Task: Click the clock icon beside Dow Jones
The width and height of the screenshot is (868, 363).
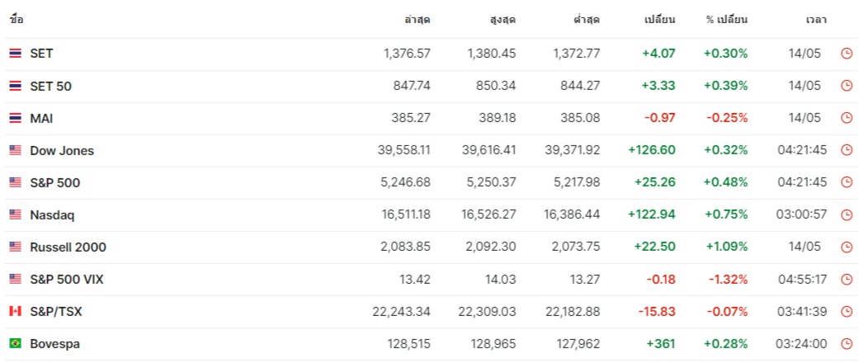Action: 846,150
